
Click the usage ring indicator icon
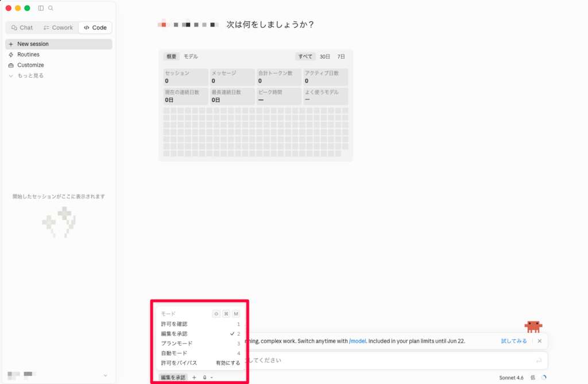click(544, 378)
